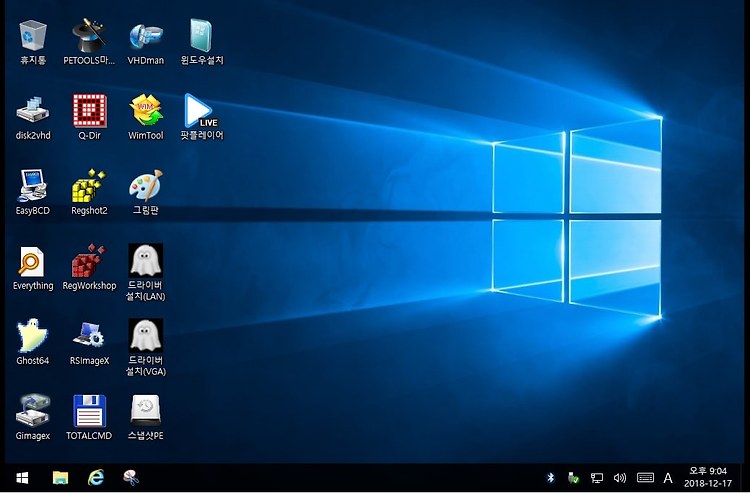Open the Recycle Bin (휴지통) icon
The height and width of the screenshot is (493, 750).
point(33,42)
